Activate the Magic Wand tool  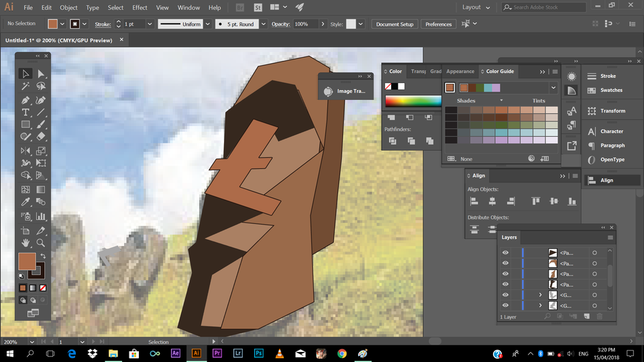25,86
